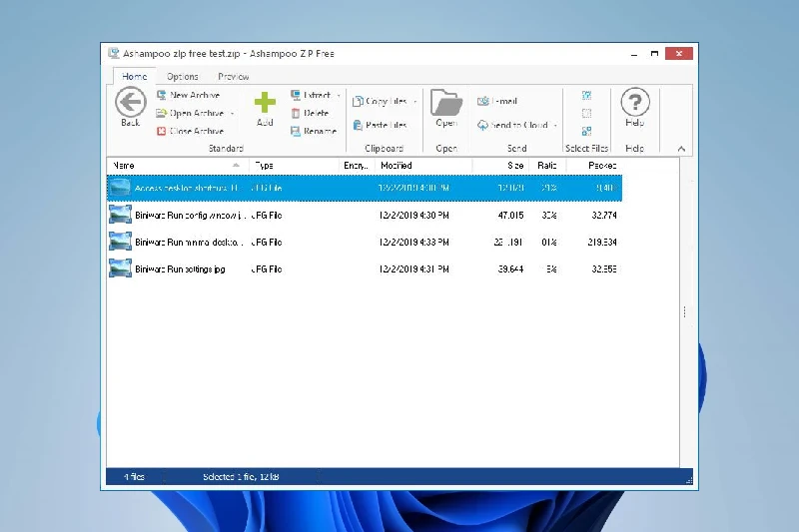Viewport: 799px width, 532px height.
Task: Expand the Copy Files dropdown arrow
Action: 414,102
